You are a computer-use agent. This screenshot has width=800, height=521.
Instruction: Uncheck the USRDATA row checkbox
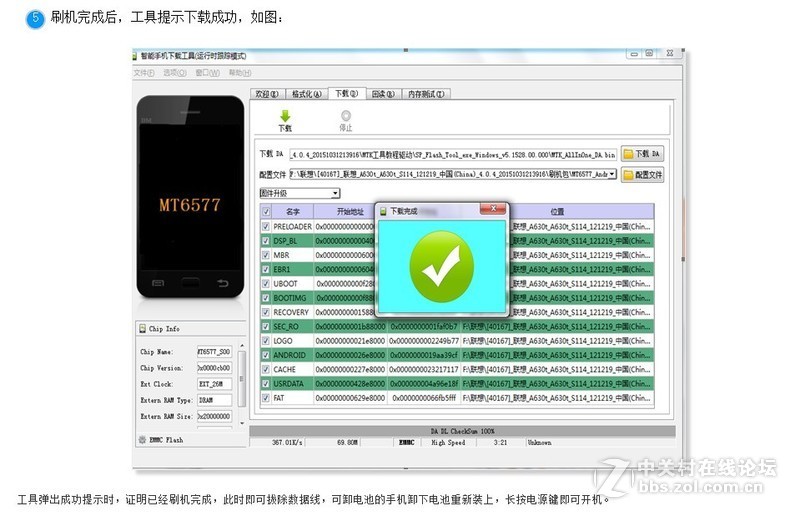pos(266,383)
